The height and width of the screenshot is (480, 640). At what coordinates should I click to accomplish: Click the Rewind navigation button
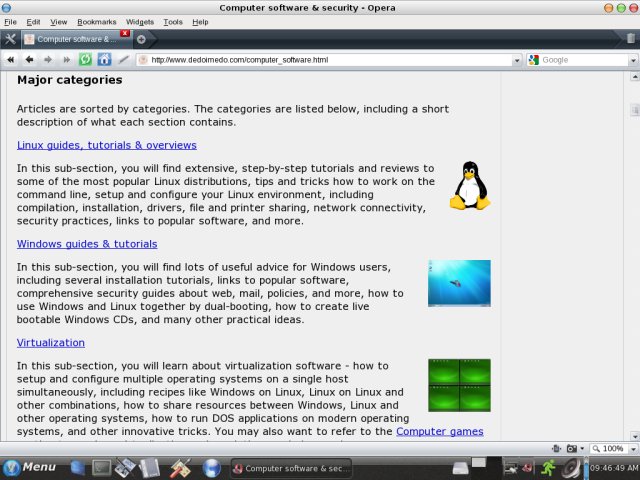point(11,60)
